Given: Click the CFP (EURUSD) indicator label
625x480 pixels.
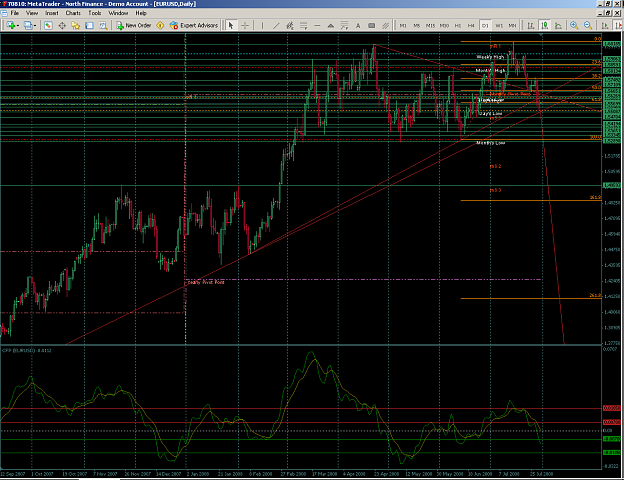Looking at the screenshot, I should pos(27,350).
